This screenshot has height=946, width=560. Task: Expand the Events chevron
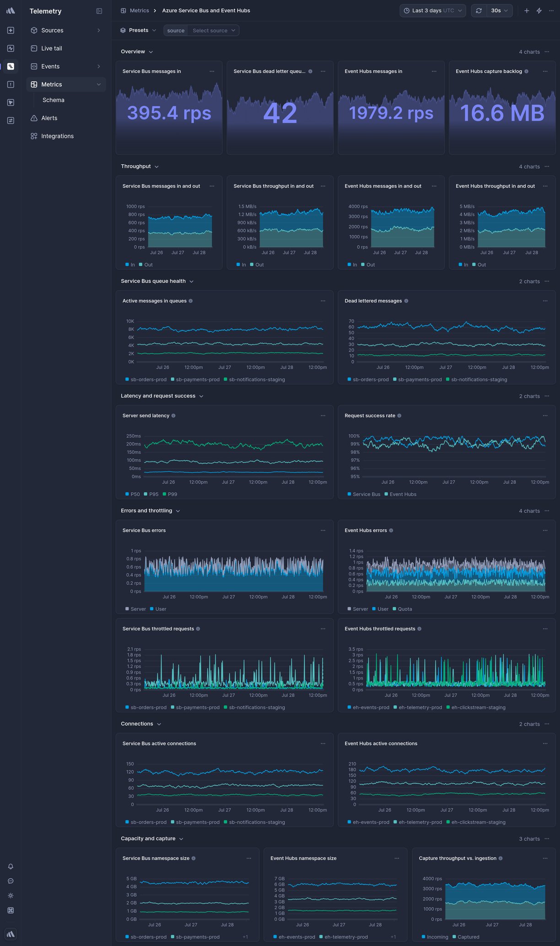(99, 66)
